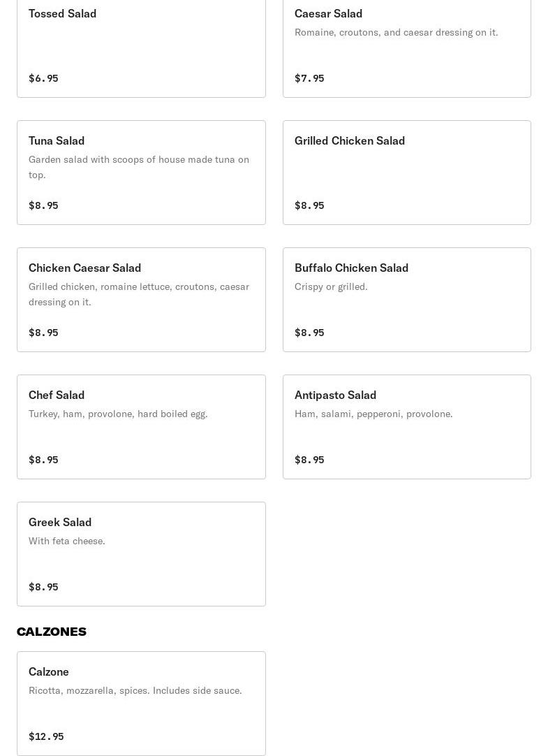Image resolution: width=548 pixels, height=756 pixels.
Task: Click the "Ham, salami, pepperoni, provolone." description
Action: (373, 414)
